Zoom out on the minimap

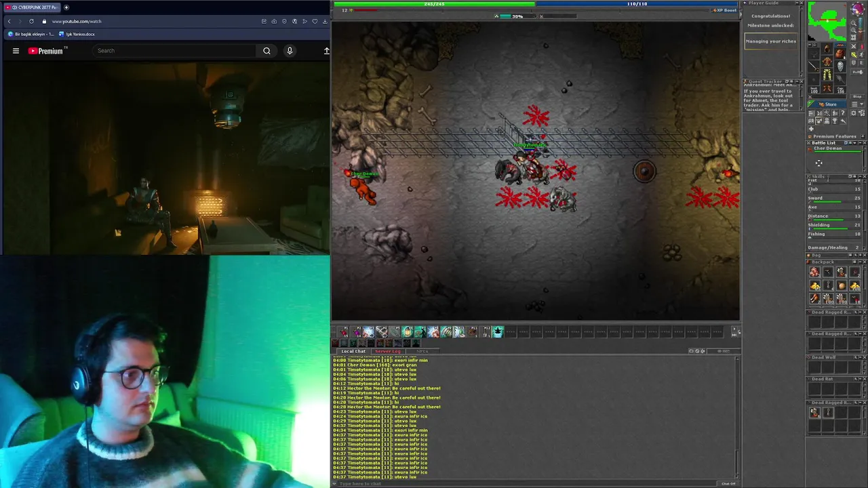pos(854,23)
